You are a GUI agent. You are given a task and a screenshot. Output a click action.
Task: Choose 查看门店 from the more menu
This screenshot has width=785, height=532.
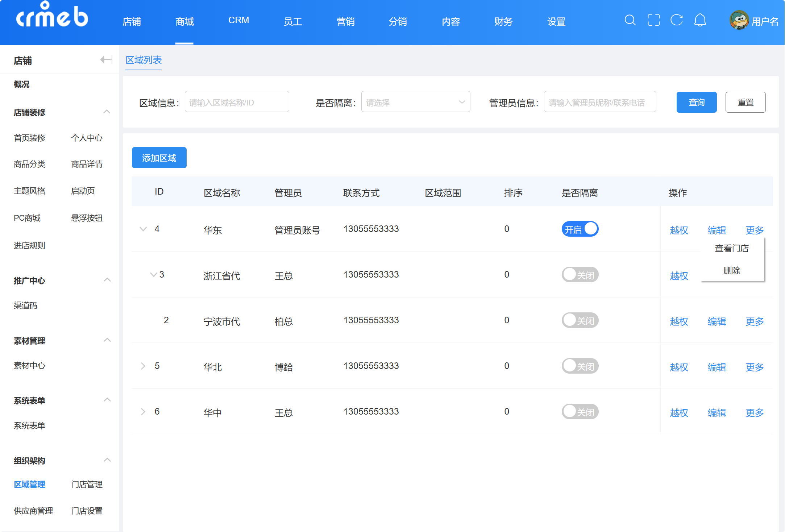pyautogui.click(x=732, y=249)
